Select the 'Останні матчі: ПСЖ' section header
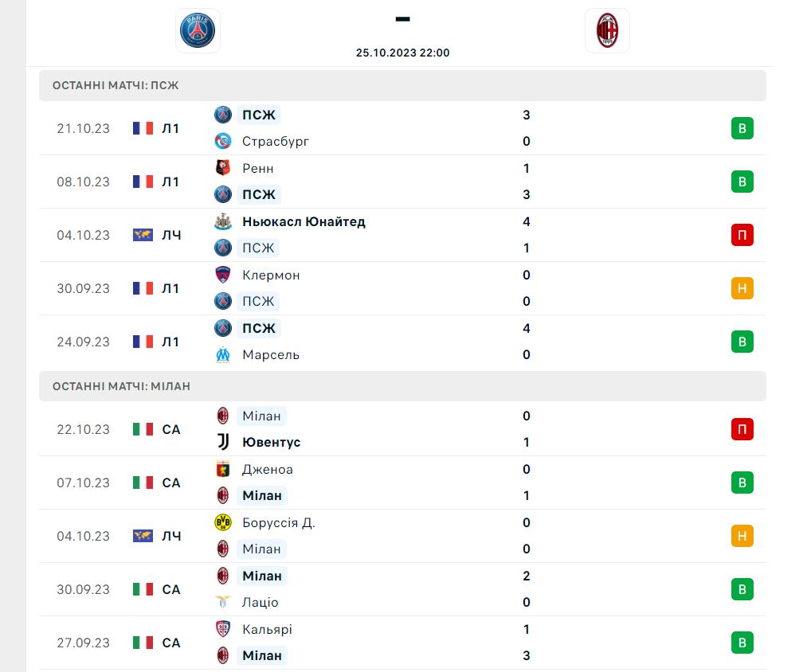807x672 pixels. [402, 85]
